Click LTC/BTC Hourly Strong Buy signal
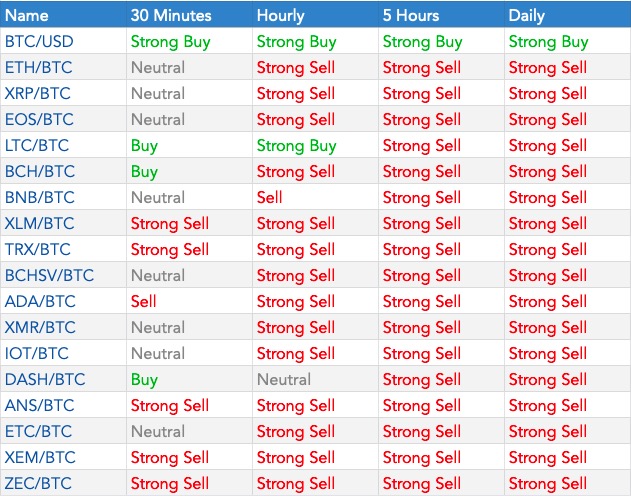Image resolution: width=631 pixels, height=496 pixels. coord(296,146)
